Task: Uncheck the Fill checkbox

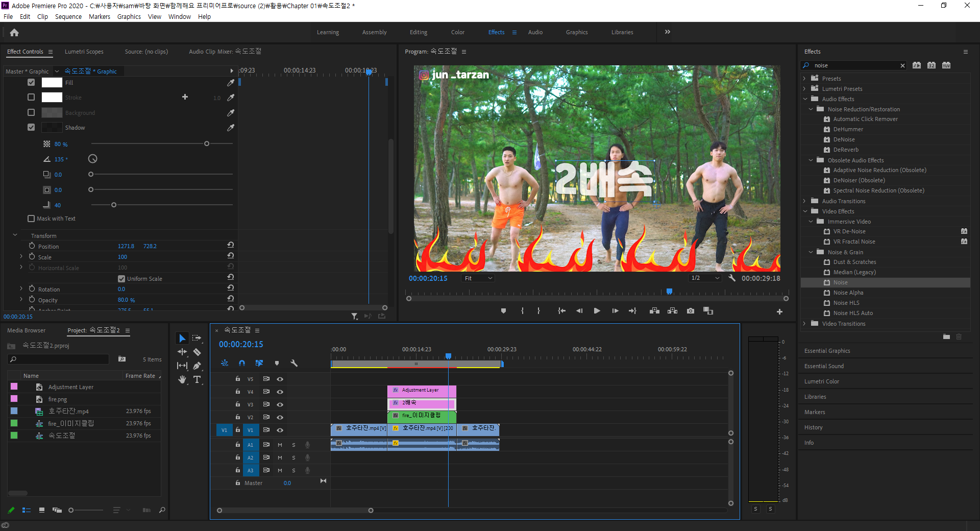Action: point(31,82)
